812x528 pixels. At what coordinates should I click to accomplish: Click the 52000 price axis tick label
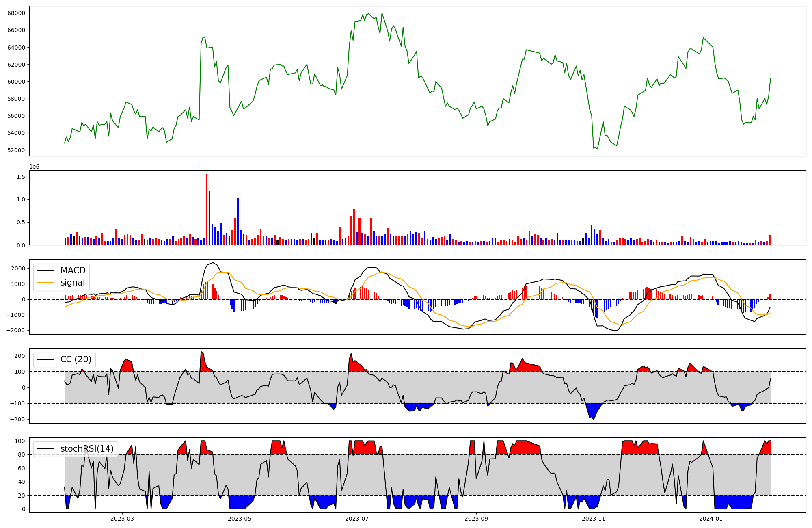(16, 150)
